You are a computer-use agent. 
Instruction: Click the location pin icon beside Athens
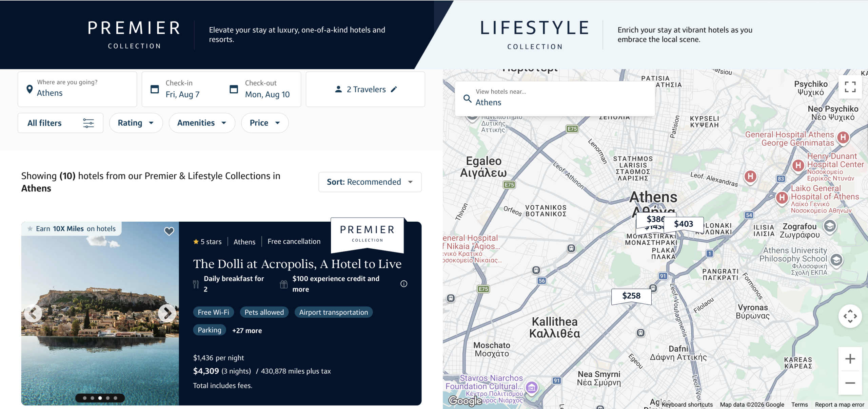coord(29,89)
